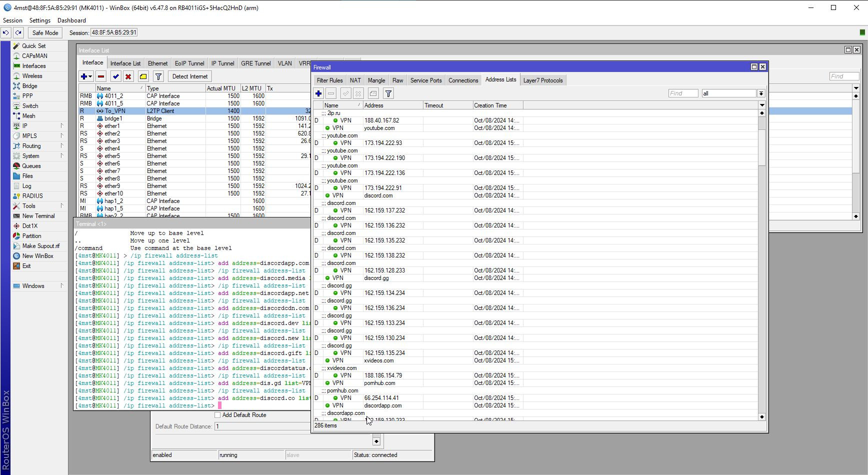Open Settings menu
Image resolution: width=868 pixels, height=475 pixels.
coord(40,20)
